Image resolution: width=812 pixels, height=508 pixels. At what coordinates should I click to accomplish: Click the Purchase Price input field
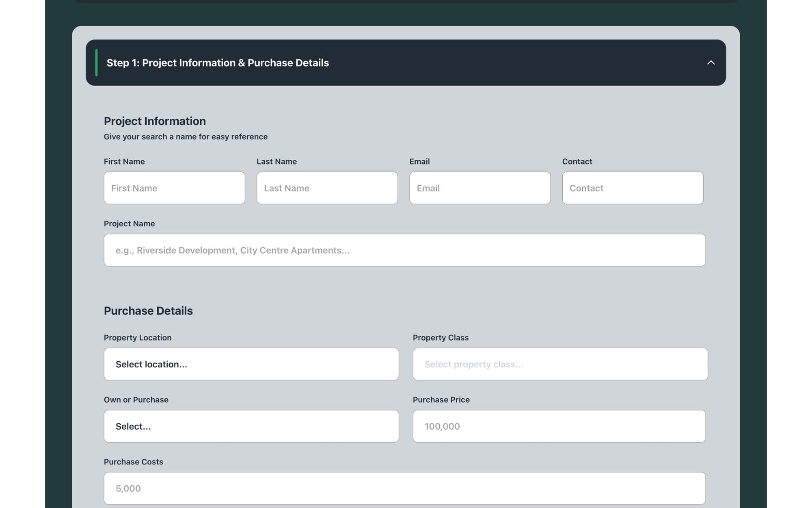click(559, 426)
